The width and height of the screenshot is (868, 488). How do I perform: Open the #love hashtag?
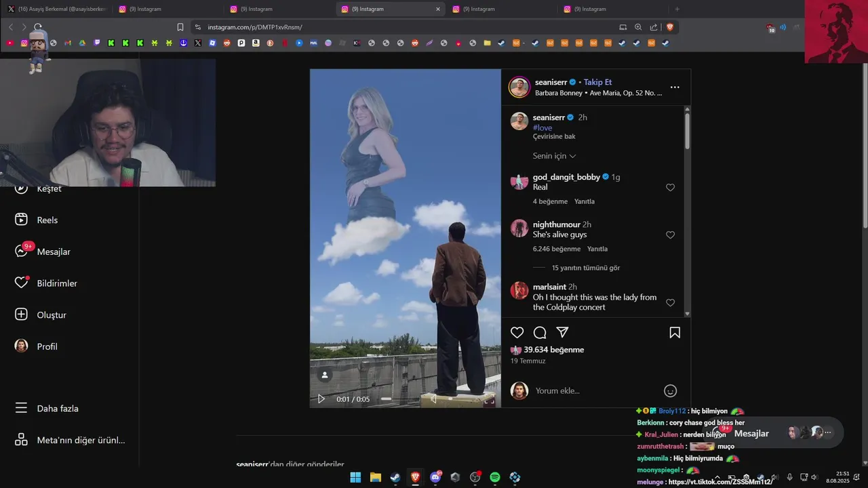542,127
